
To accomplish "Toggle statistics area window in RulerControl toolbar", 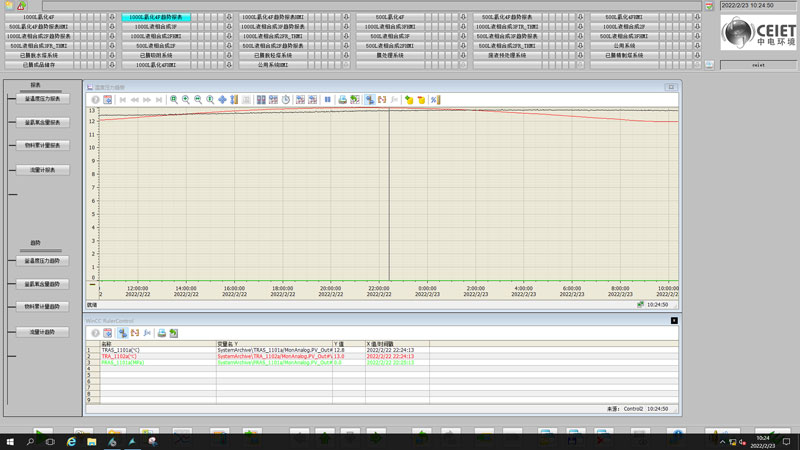I will pyautogui.click(x=135, y=333).
